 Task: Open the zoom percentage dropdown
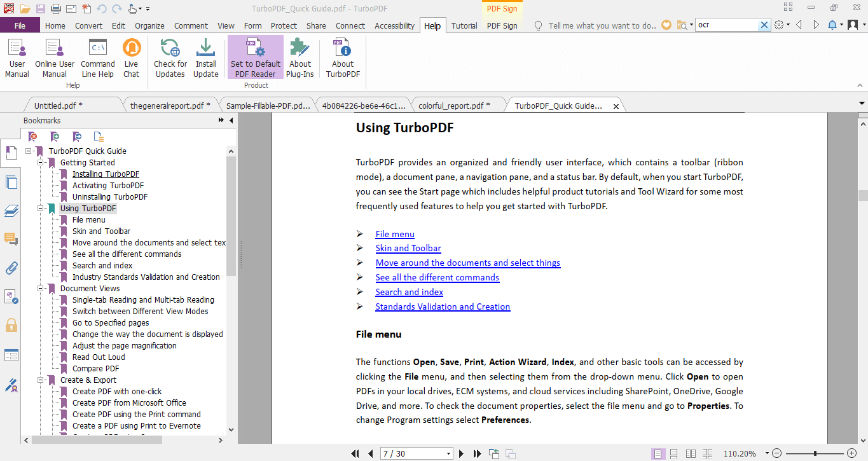pyautogui.click(x=766, y=453)
